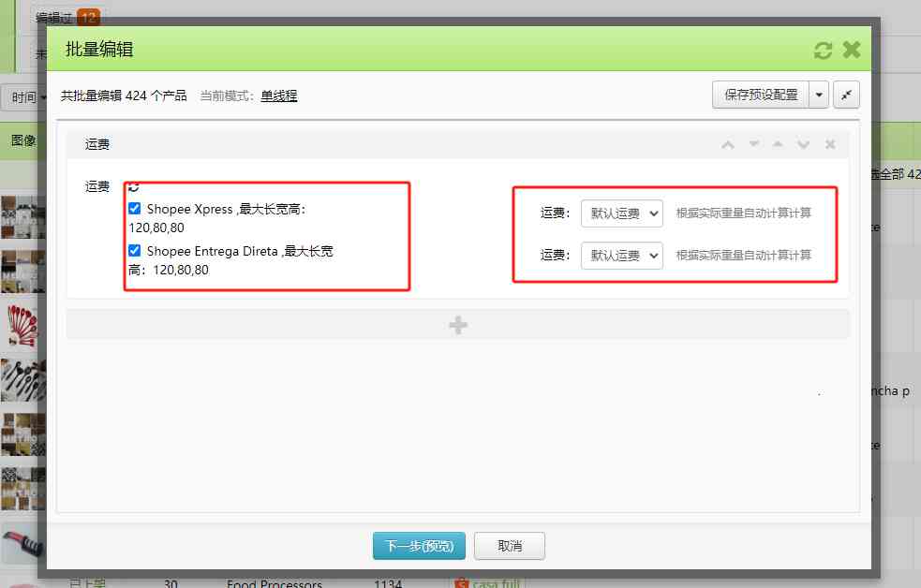Toggle dialog fullscreen with the expand arrows icon
Viewport: 921px width, 588px height.
pyautogui.click(x=847, y=95)
